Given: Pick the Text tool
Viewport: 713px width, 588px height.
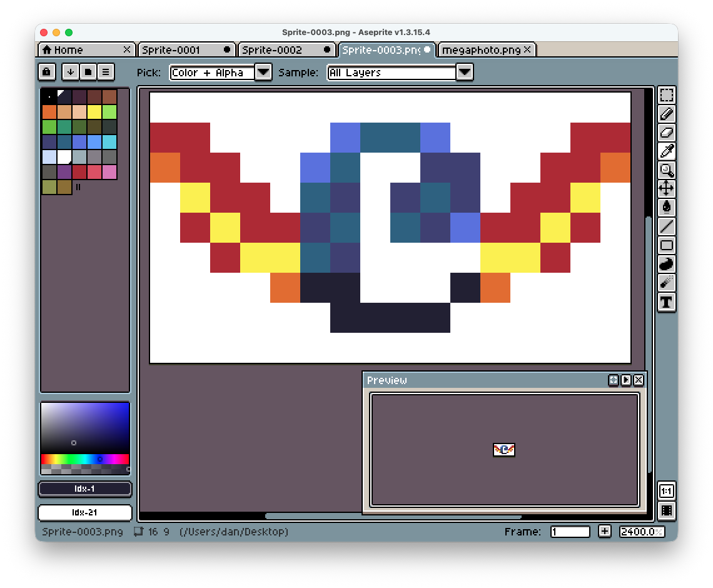Looking at the screenshot, I should (667, 303).
